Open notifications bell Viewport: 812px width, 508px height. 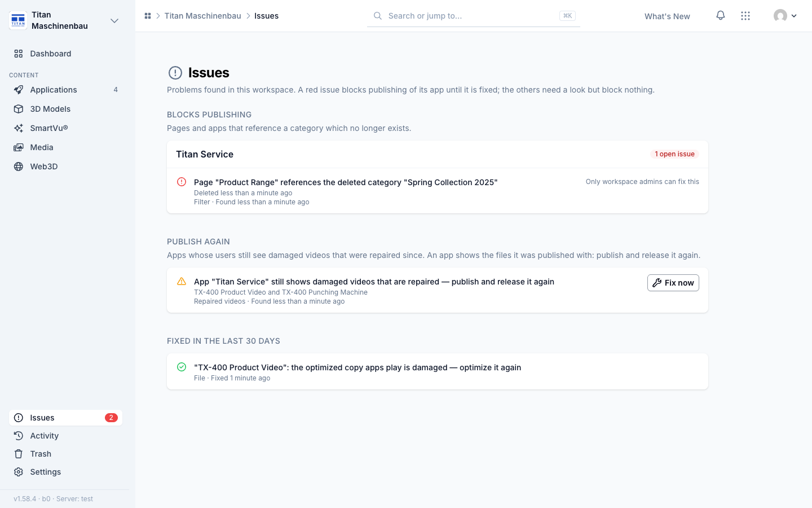[x=721, y=16]
